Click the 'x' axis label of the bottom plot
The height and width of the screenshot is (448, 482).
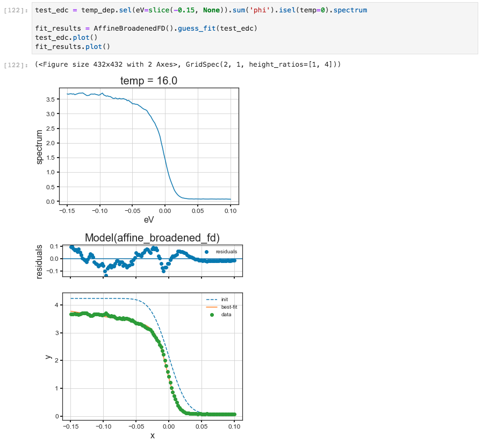153,436
